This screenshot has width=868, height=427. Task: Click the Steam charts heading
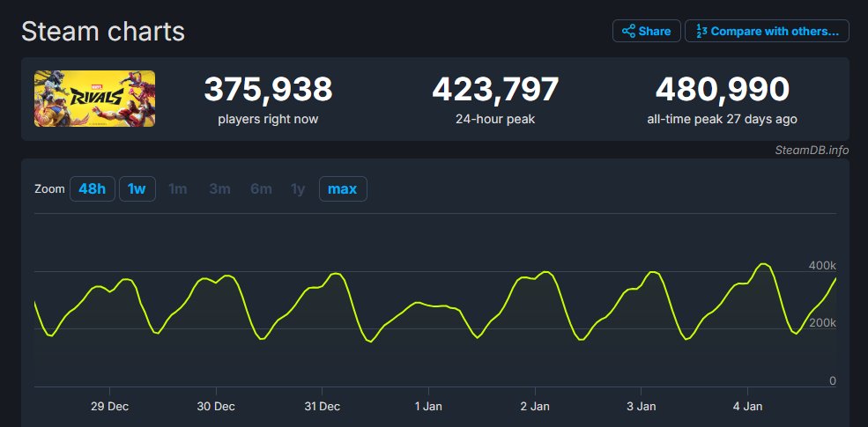click(x=103, y=32)
